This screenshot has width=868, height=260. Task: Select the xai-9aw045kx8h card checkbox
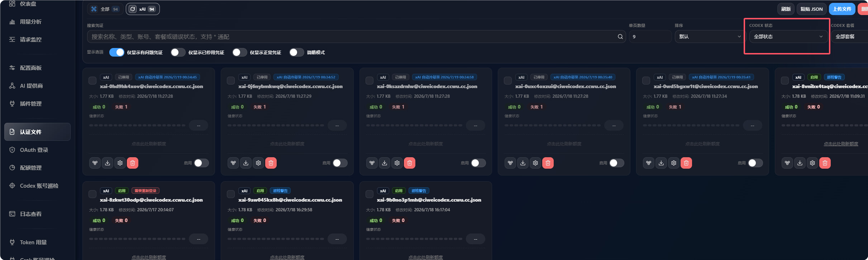pos(231,194)
